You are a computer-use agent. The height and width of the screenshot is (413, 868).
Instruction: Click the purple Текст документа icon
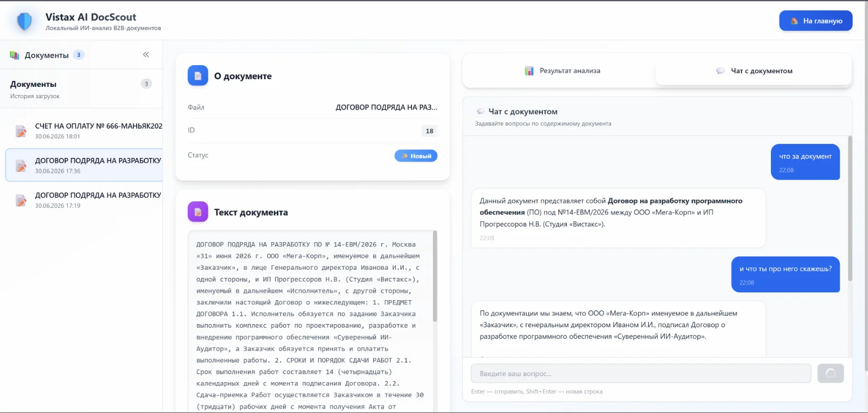198,212
